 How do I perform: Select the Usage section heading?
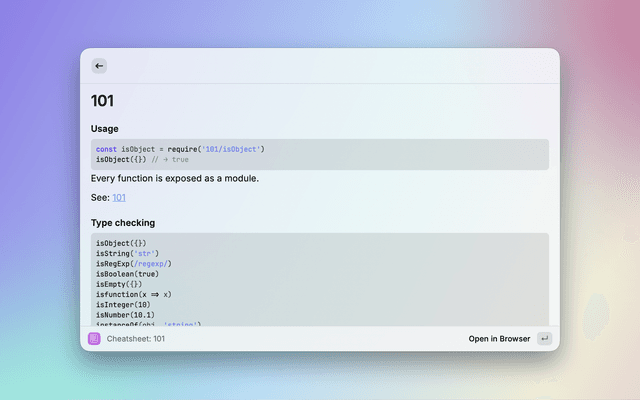(105, 129)
